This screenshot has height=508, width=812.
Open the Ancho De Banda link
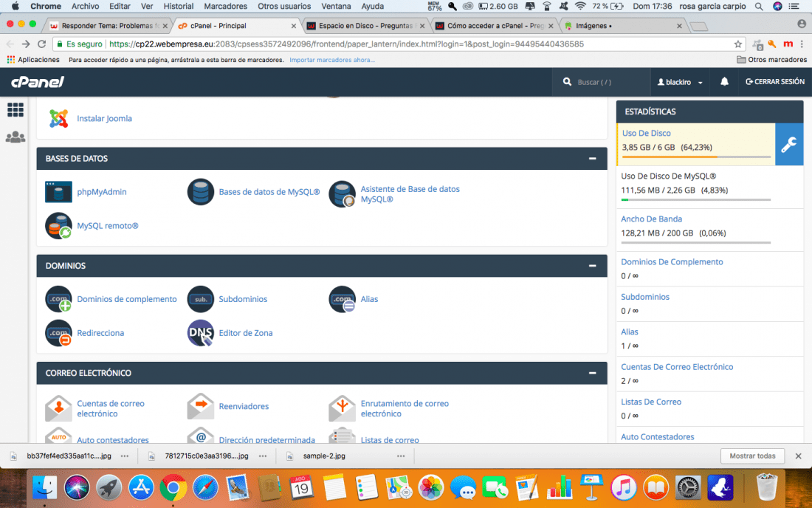pos(652,219)
